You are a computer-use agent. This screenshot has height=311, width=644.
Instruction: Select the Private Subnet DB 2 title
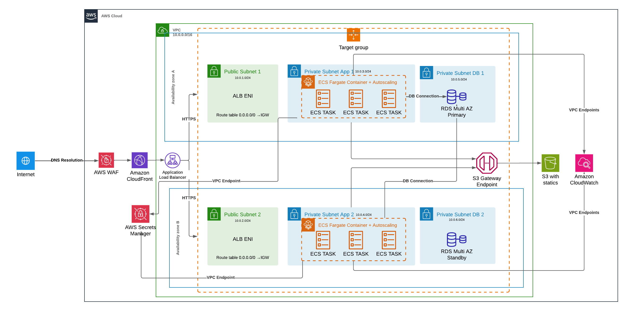[x=460, y=215]
